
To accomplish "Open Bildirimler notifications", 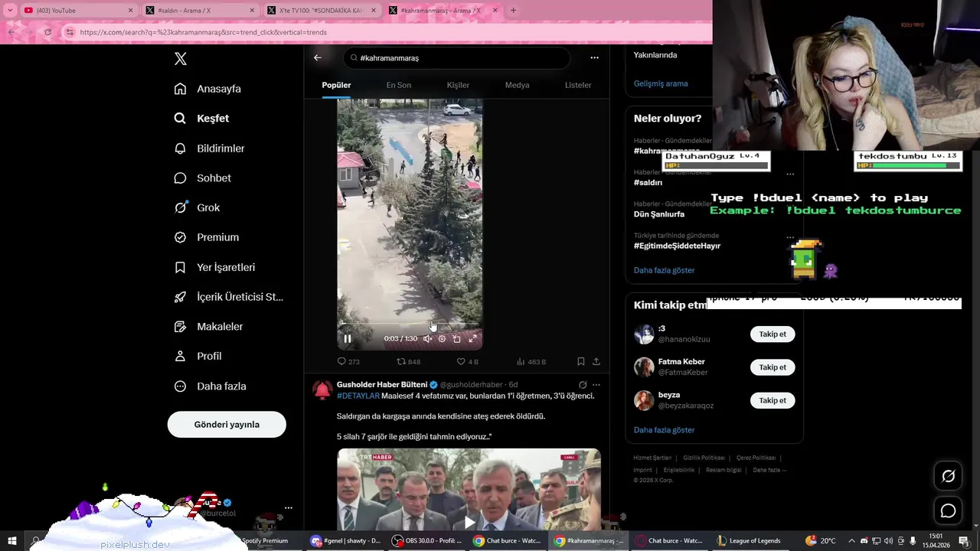I will [x=209, y=148].
